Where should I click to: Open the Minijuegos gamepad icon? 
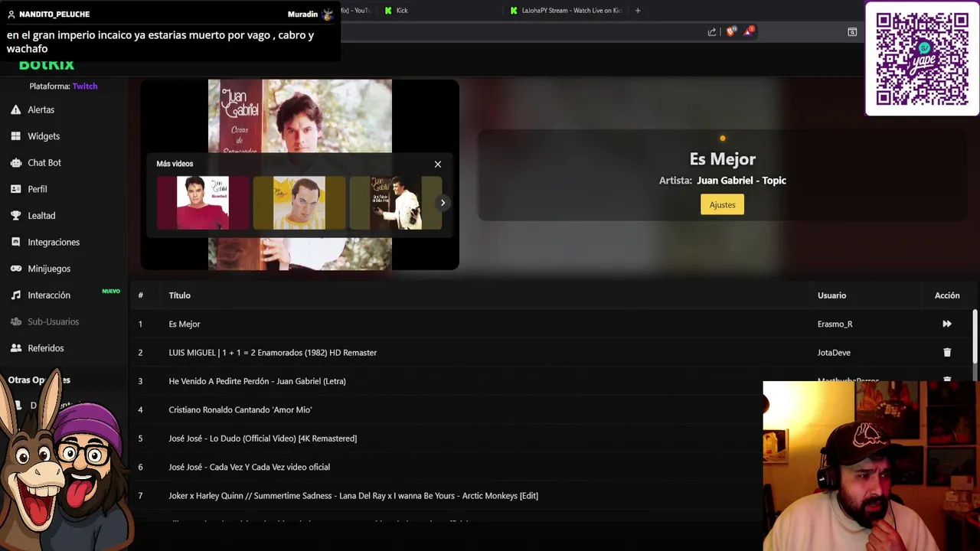click(x=15, y=269)
